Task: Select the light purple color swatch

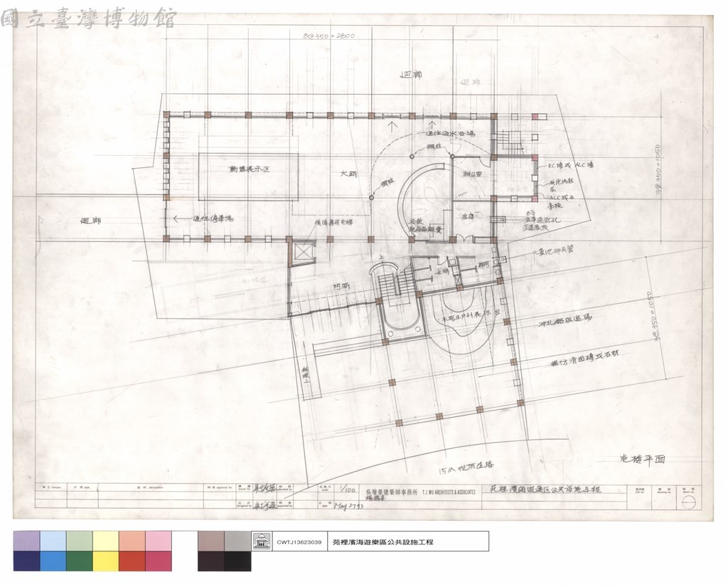Action: coord(26,541)
